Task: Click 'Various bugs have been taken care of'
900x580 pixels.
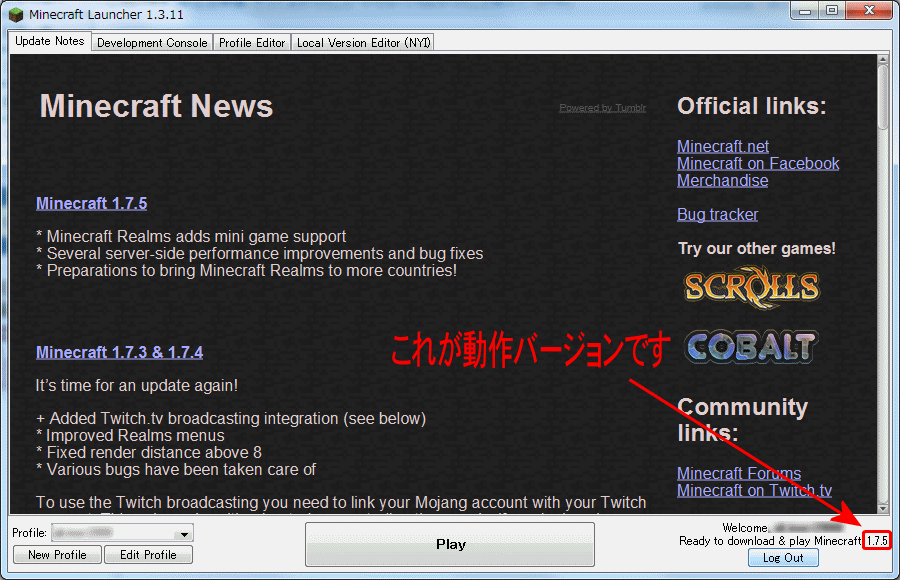Action: 181,470
